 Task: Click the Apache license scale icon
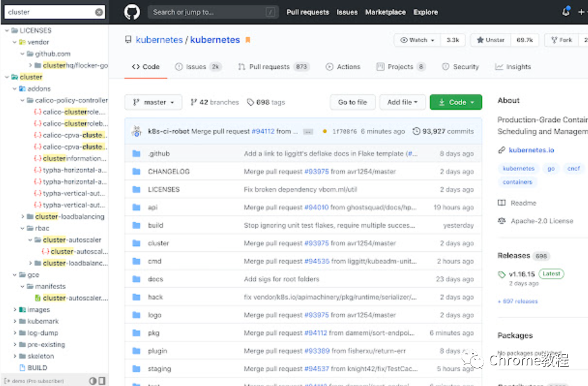502,221
